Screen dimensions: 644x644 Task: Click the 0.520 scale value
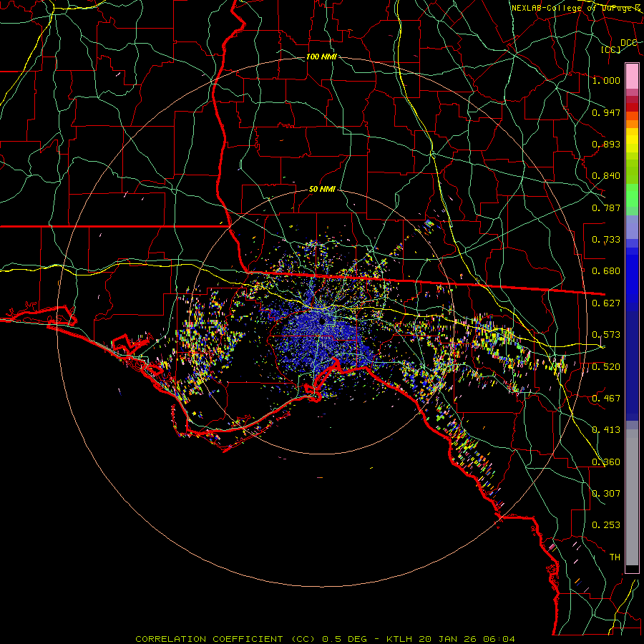(x=606, y=367)
